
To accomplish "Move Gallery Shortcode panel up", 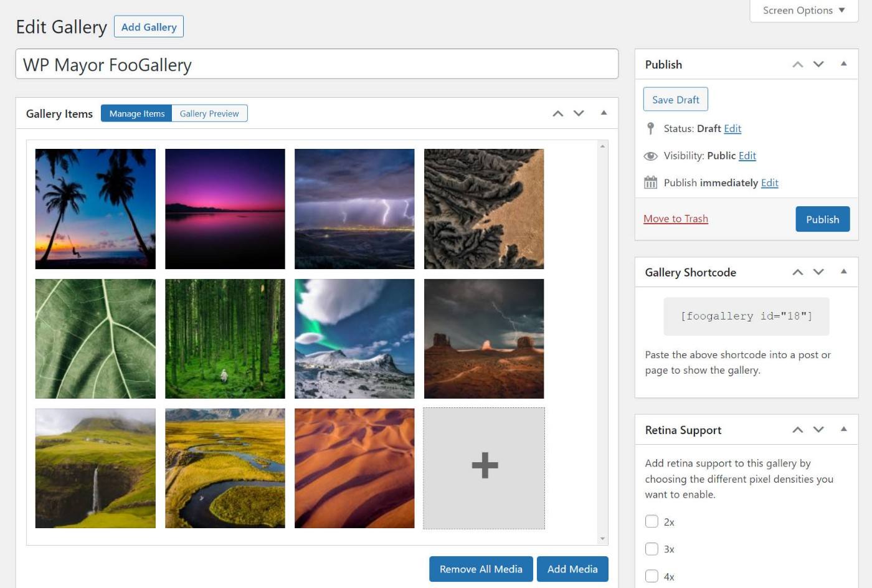I will [x=797, y=272].
